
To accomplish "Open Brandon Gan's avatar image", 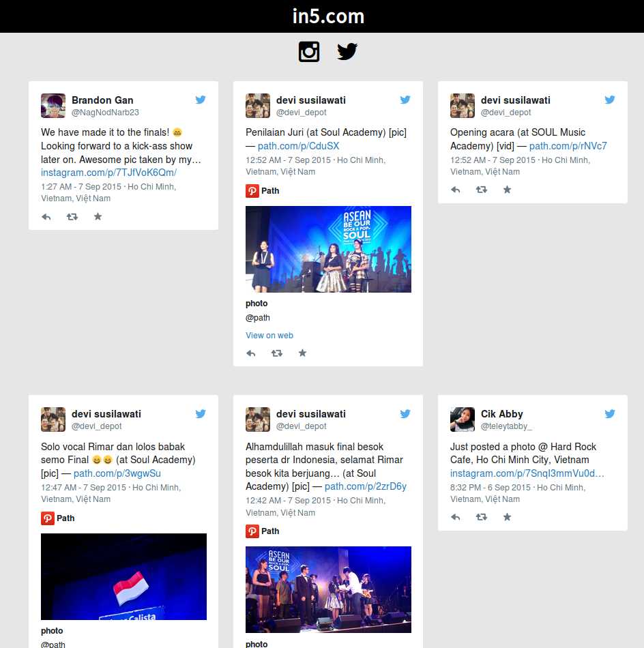I will click(53, 106).
